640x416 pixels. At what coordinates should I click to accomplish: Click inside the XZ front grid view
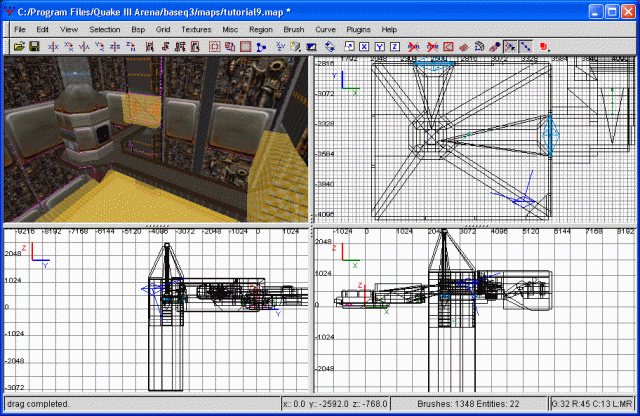click(x=475, y=310)
